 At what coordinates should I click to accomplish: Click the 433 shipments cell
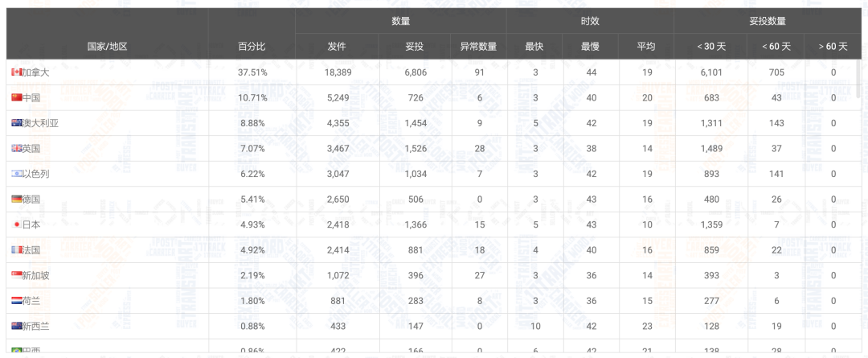coord(337,327)
